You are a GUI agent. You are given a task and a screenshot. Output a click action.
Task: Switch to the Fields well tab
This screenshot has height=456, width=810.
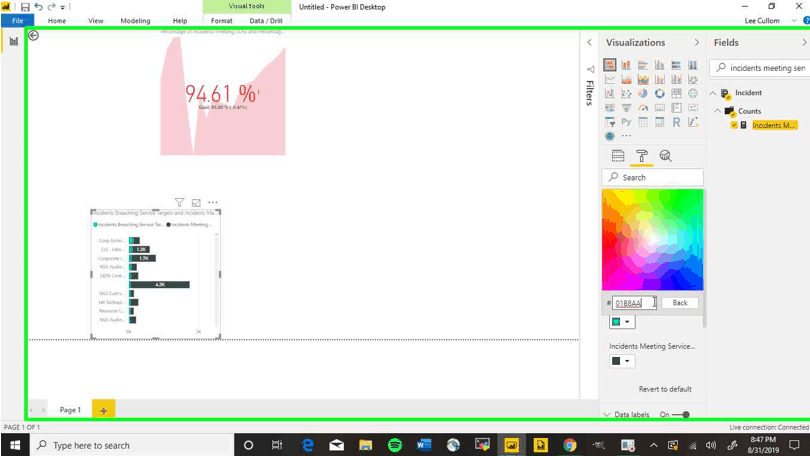click(x=618, y=156)
